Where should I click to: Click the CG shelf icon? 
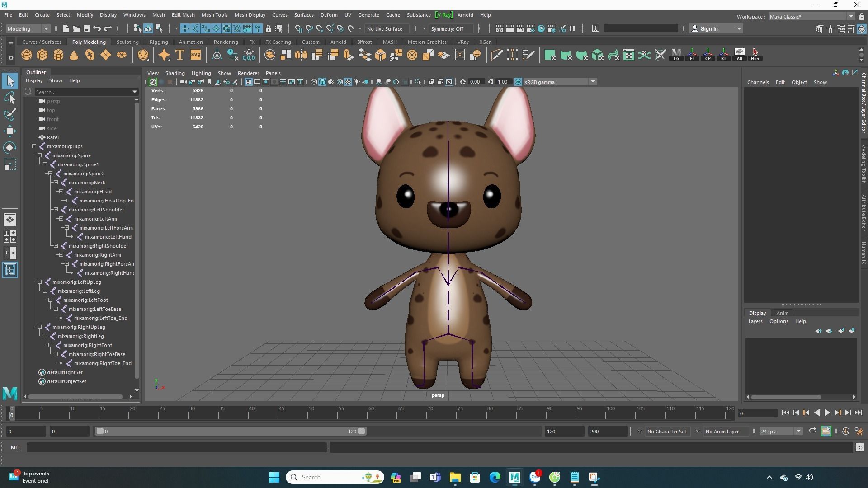click(x=676, y=55)
